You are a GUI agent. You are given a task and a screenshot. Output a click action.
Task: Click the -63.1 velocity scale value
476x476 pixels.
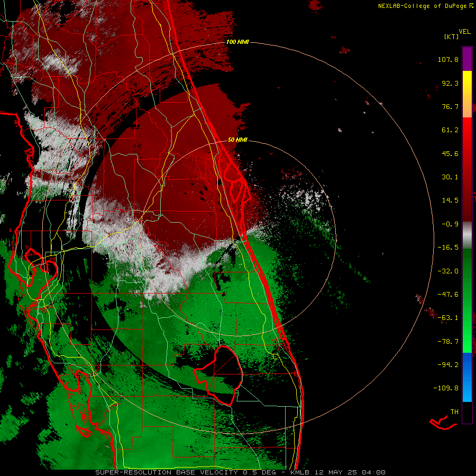(x=448, y=317)
